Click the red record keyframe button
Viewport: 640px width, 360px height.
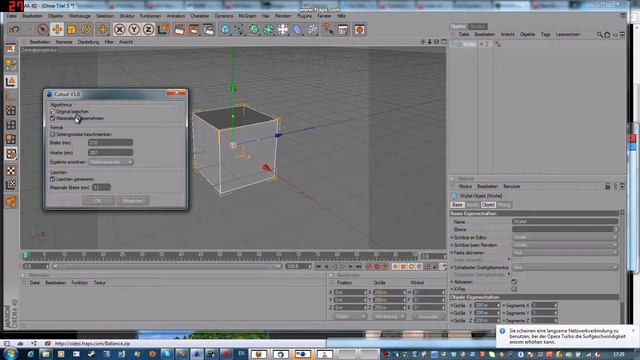click(369, 267)
